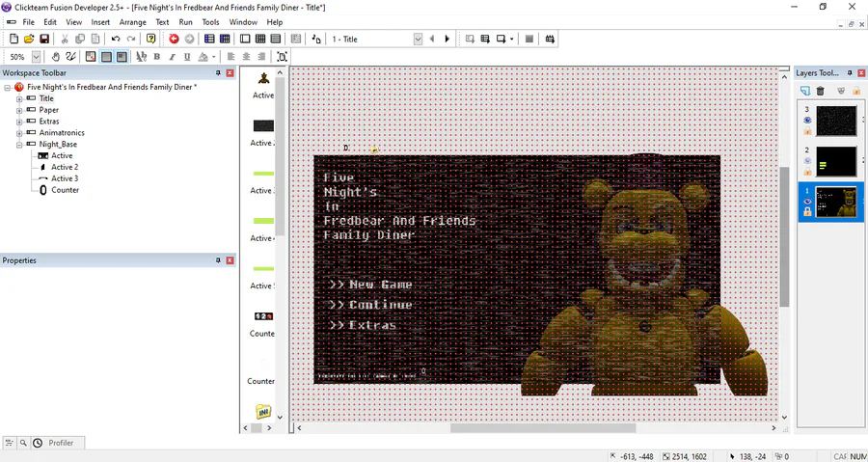Image resolution: width=868 pixels, height=462 pixels.
Task: Undo the last action
Action: [115, 39]
